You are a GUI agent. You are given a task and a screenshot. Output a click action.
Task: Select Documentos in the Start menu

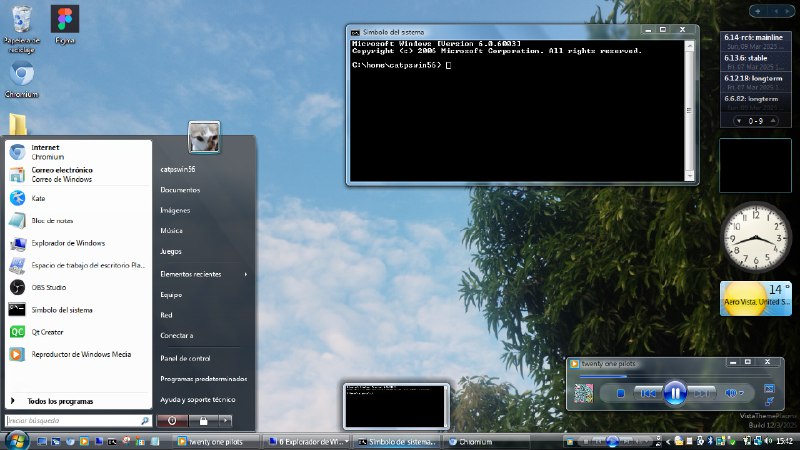(180, 190)
